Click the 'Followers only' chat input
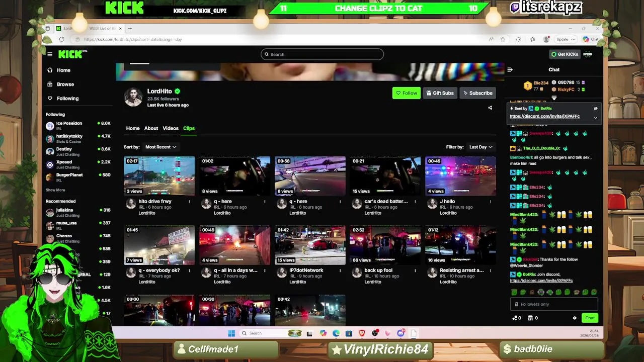The width and height of the screenshot is (644, 362). [x=554, y=304]
